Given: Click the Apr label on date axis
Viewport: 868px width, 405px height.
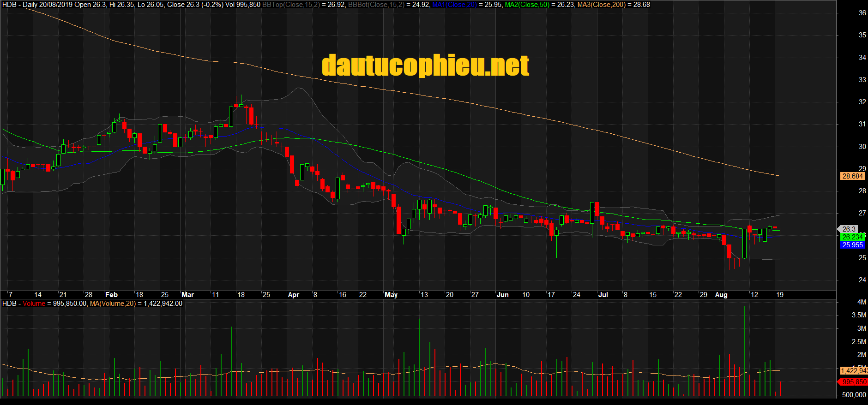Looking at the screenshot, I should [x=294, y=295].
